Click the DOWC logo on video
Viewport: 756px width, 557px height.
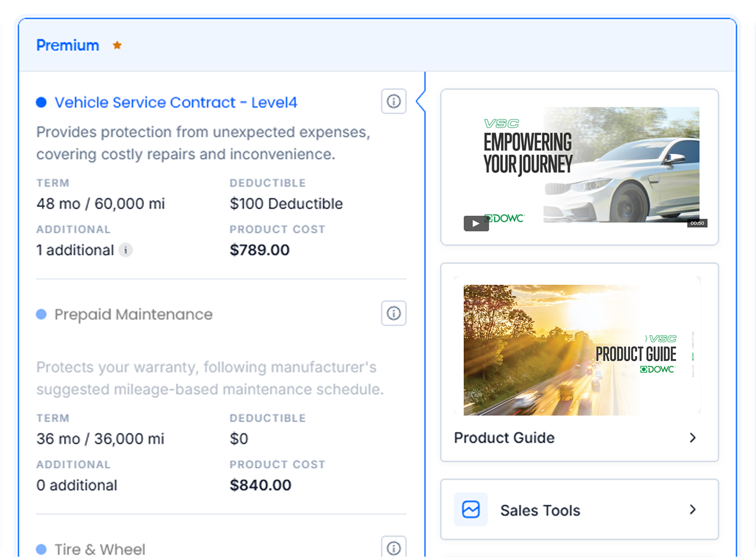(504, 218)
